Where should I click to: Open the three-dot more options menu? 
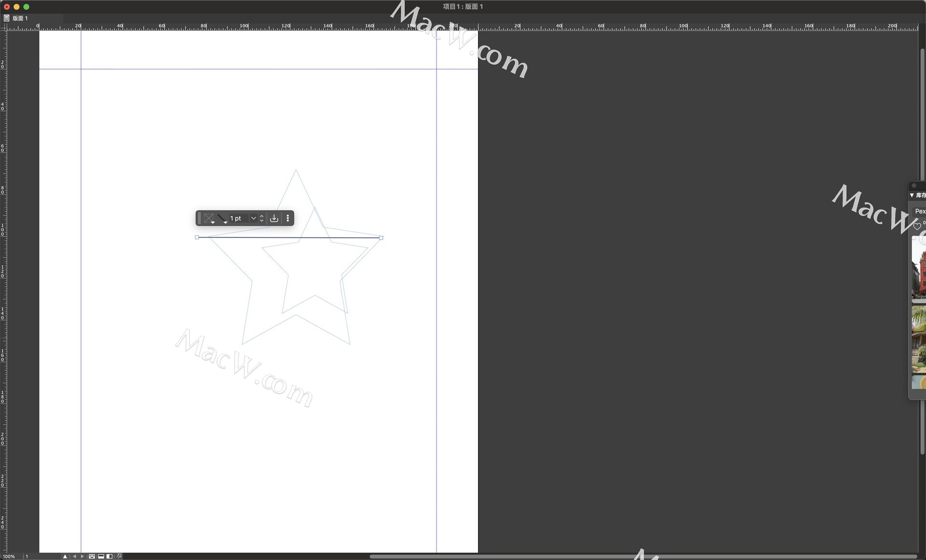(288, 219)
